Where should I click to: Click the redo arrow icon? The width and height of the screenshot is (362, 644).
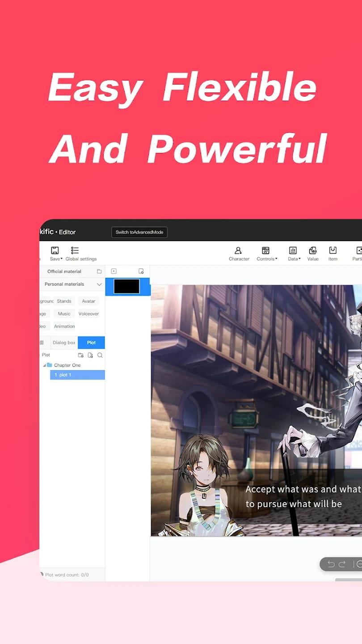[x=342, y=564]
